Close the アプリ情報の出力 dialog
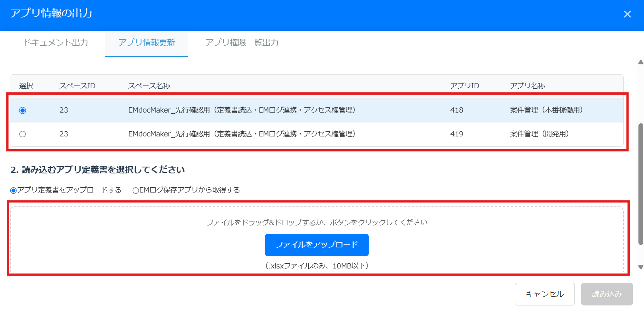This screenshot has height=313, width=644. coord(627,14)
